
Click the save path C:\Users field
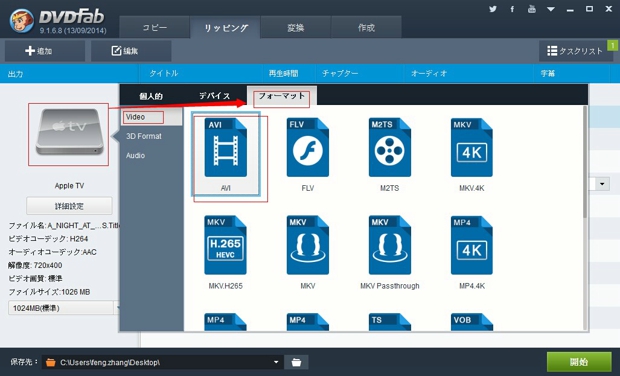(x=162, y=362)
